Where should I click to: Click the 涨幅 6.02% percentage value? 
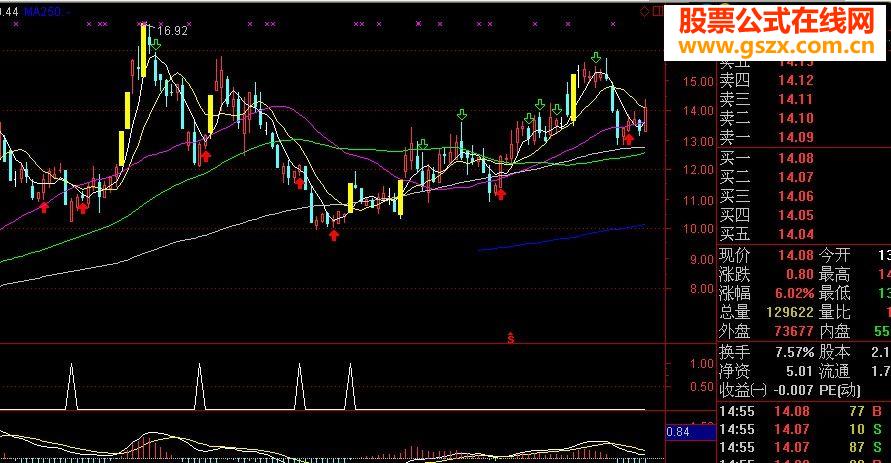pos(794,293)
